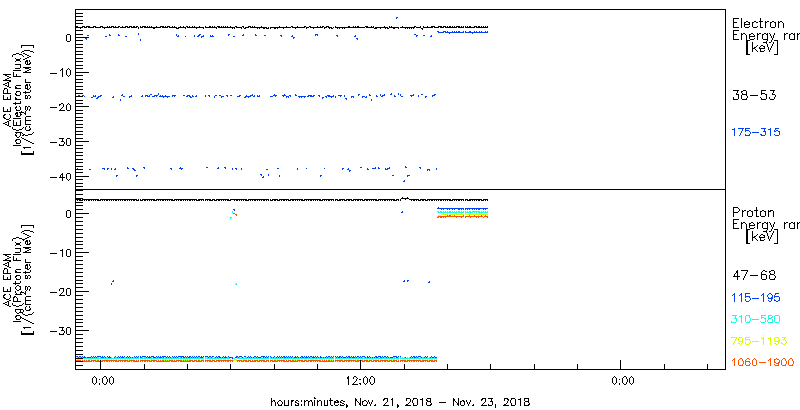The image size is (800, 410).
Task: Click the 115-195 proton energy label
Action: pyautogui.click(x=756, y=298)
